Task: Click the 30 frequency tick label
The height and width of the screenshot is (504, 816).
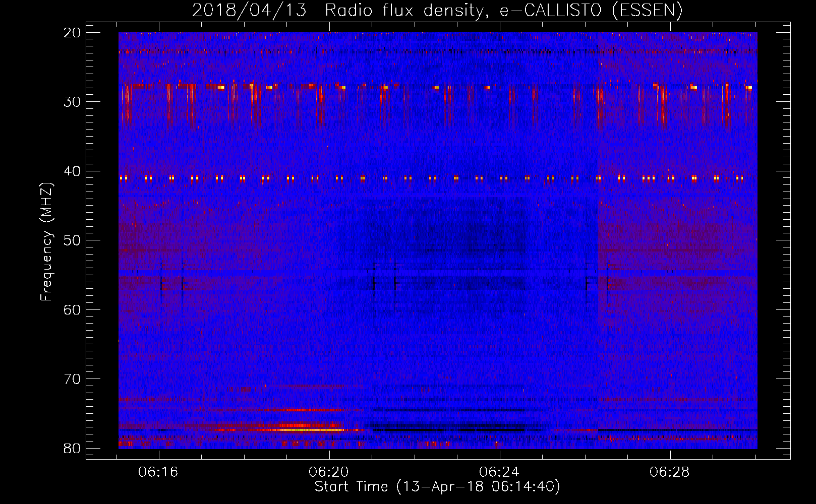Action: (73, 102)
